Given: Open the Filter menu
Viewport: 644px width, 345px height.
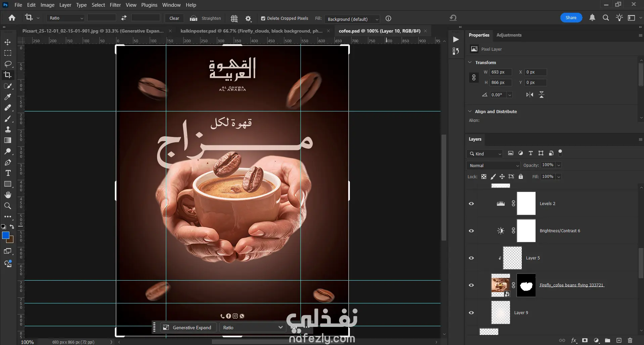Looking at the screenshot, I should point(115,5).
